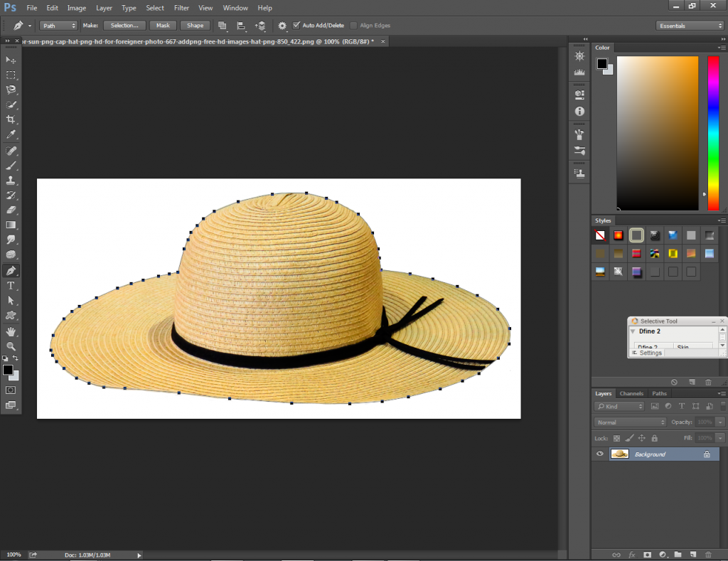Click the hue spectrum slider
This screenshot has width=728, height=561.
point(713,133)
